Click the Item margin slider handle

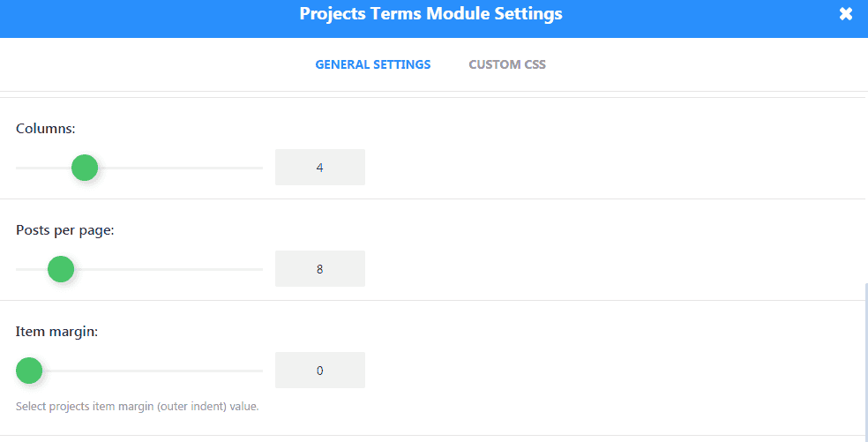tap(29, 371)
